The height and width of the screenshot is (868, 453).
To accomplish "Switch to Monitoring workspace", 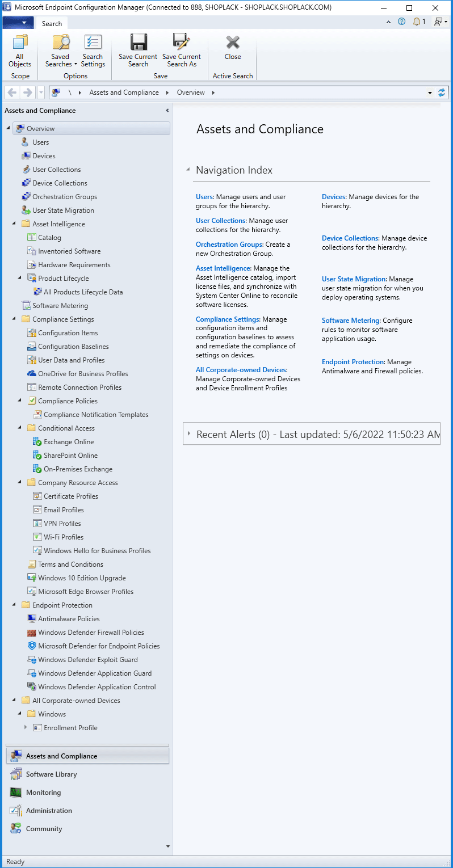I will (87, 793).
